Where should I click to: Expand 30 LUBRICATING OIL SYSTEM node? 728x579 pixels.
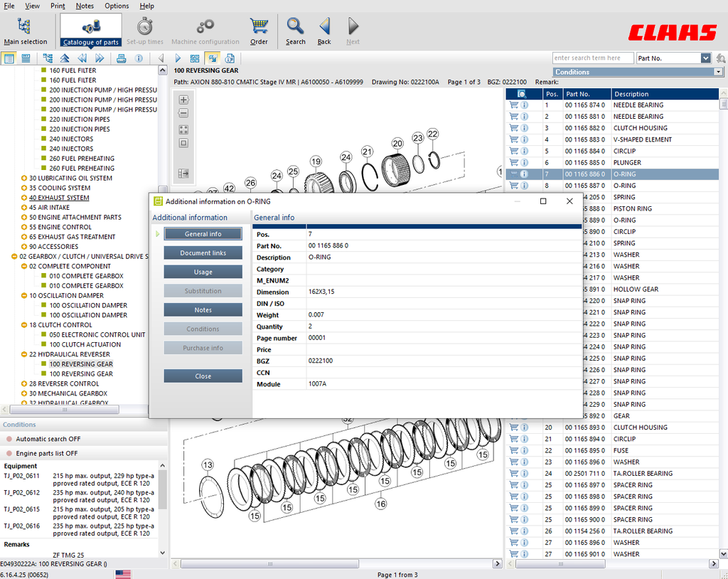pyautogui.click(x=23, y=178)
